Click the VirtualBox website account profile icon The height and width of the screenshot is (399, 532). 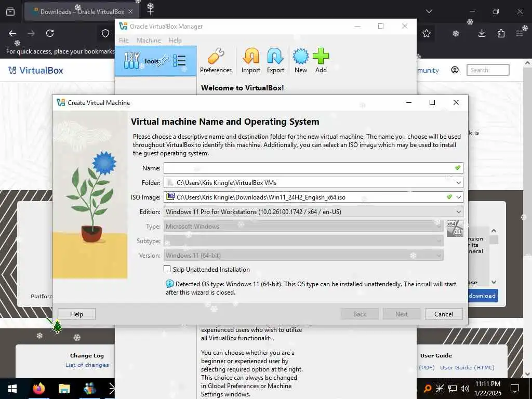point(455,70)
